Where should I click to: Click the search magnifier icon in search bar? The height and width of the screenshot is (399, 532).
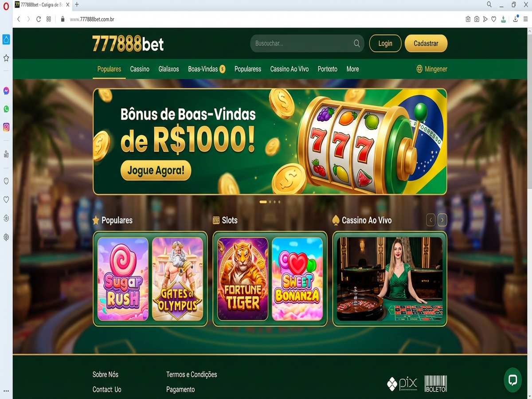pos(357,43)
